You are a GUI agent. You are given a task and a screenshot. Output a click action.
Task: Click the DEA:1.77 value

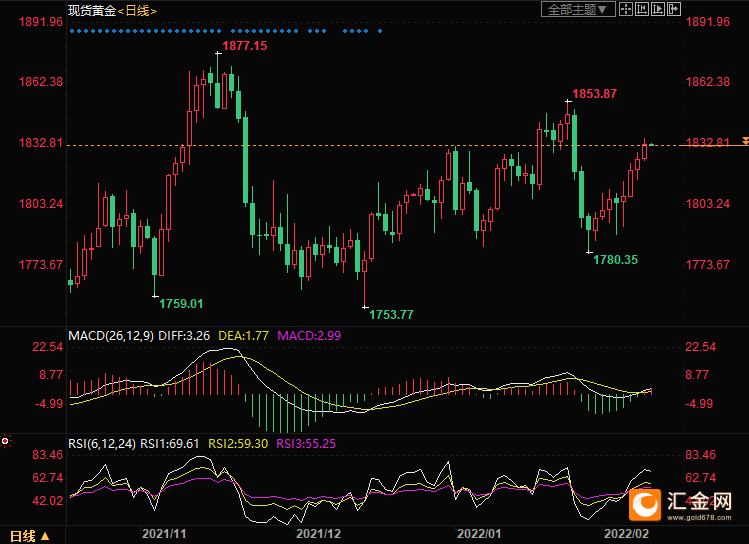tap(243, 336)
